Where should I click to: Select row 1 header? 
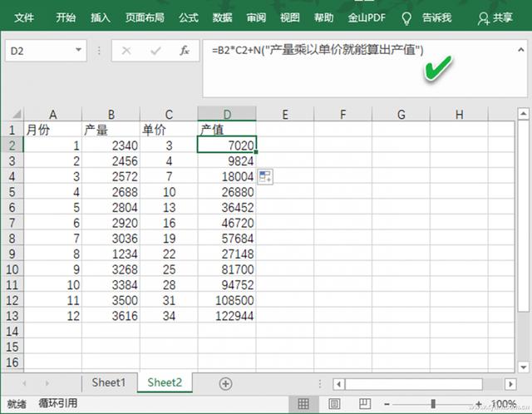12,130
